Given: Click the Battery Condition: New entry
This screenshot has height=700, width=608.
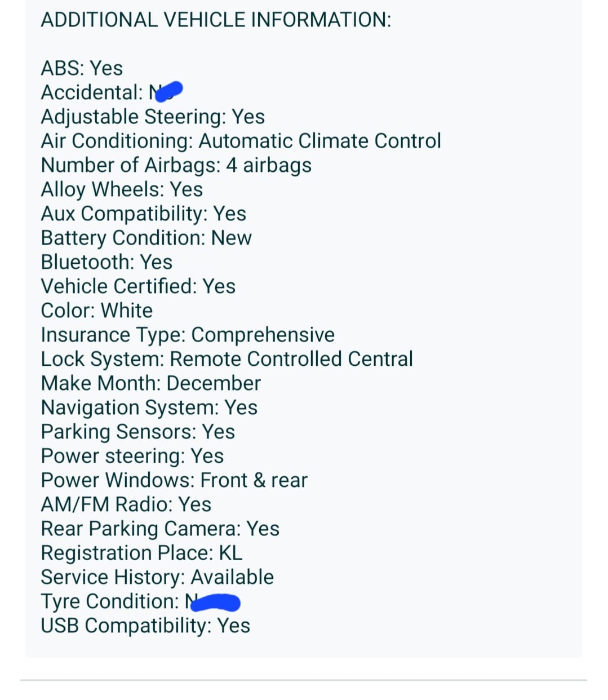Looking at the screenshot, I should (x=146, y=238).
